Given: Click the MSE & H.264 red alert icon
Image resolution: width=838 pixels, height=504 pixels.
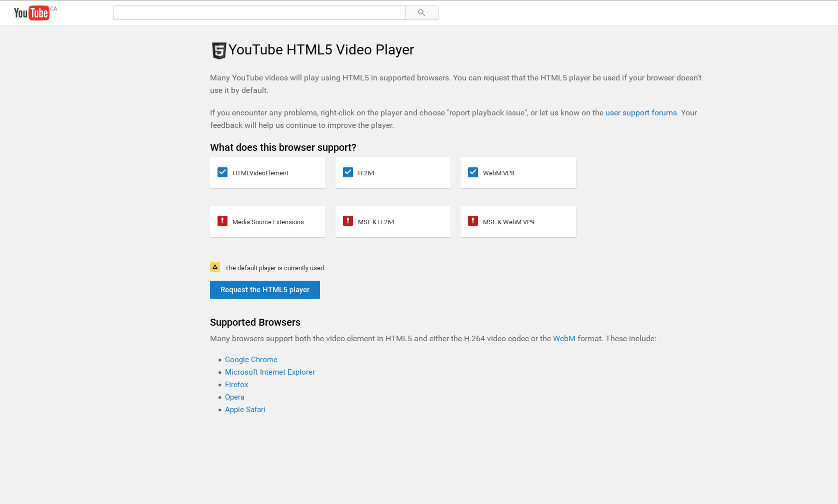Looking at the screenshot, I should tap(348, 221).
